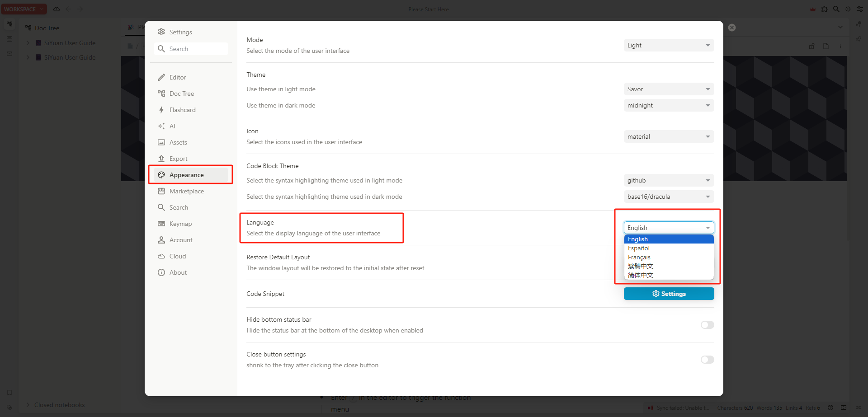Screen dimensions: 868x417
Task: Expand the first SiYuan User Guide notebook
Action: tap(28, 43)
